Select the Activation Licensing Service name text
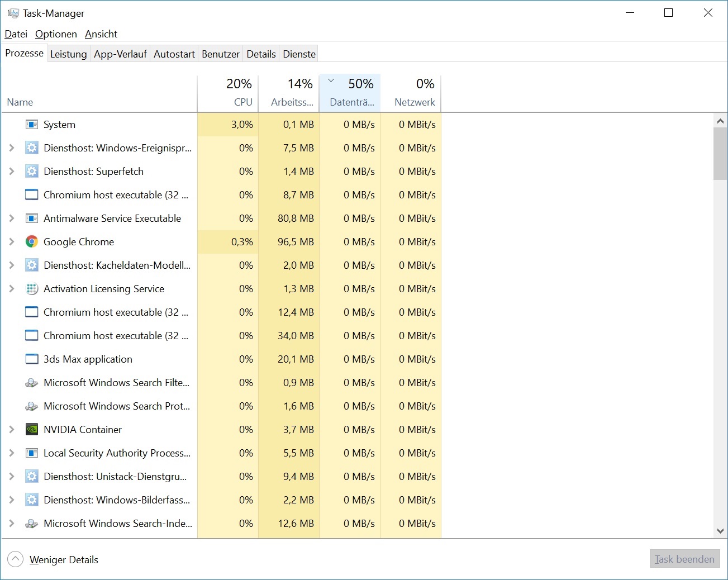Screen dimensions: 728x580 click(104, 289)
